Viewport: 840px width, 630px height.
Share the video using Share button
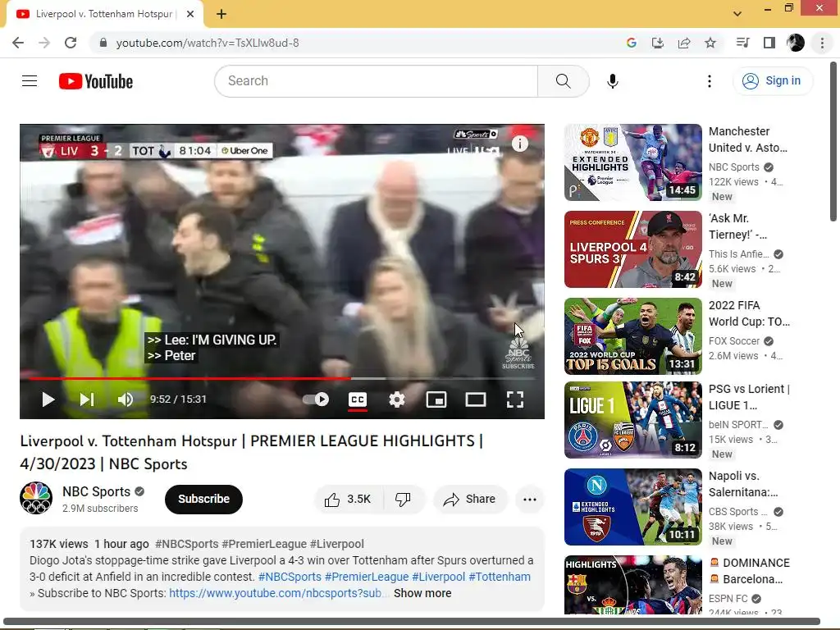point(469,500)
